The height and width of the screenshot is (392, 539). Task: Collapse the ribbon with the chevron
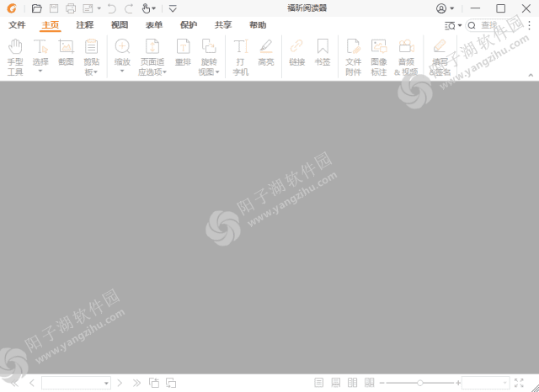click(531, 75)
